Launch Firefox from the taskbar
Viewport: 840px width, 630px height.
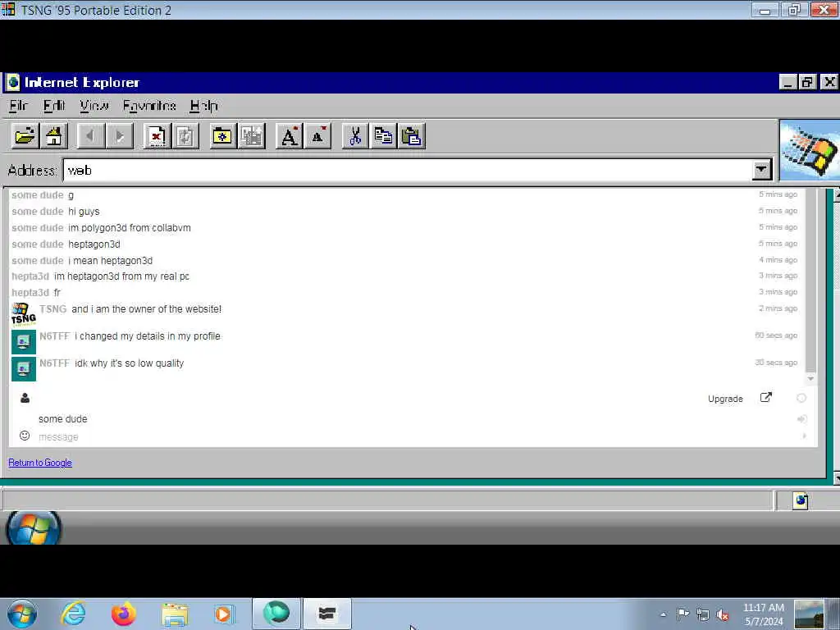124,614
